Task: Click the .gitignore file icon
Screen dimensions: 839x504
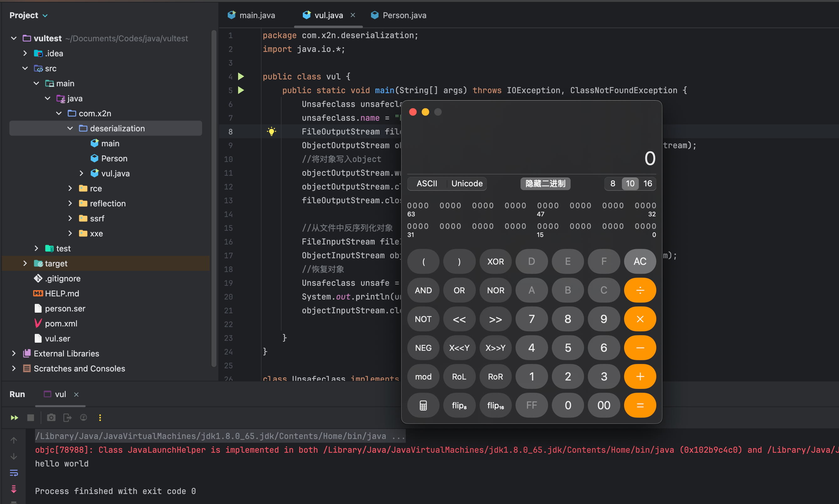Action: (x=38, y=279)
